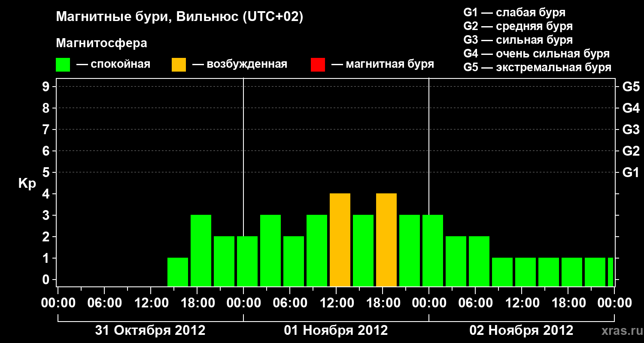
Task: Click the 'Магнитосфера' heading
Action: [x=101, y=43]
